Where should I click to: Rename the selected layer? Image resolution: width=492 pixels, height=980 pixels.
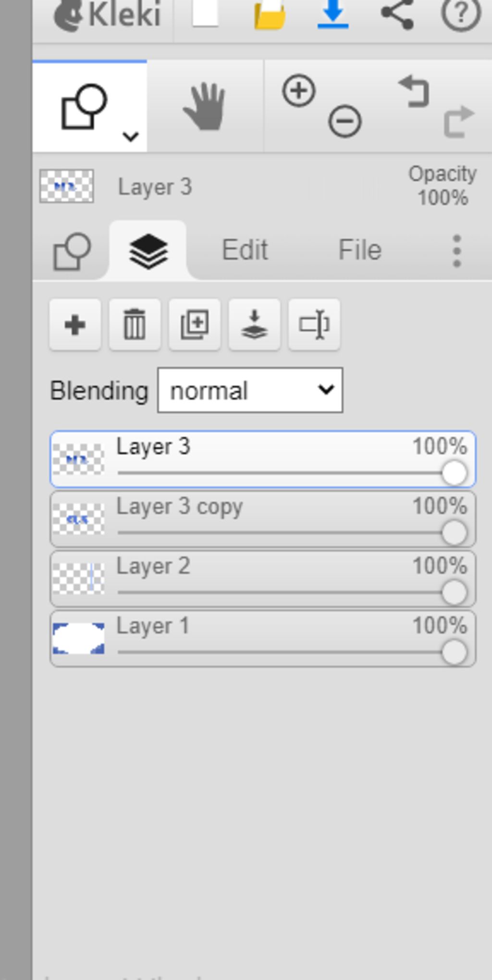[x=314, y=325]
